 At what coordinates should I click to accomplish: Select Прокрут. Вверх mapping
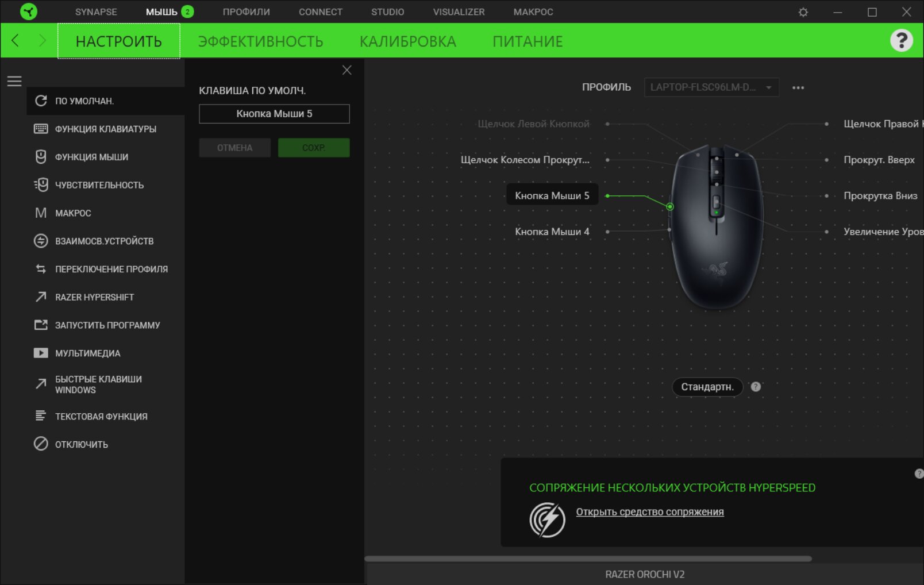pyautogui.click(x=879, y=160)
